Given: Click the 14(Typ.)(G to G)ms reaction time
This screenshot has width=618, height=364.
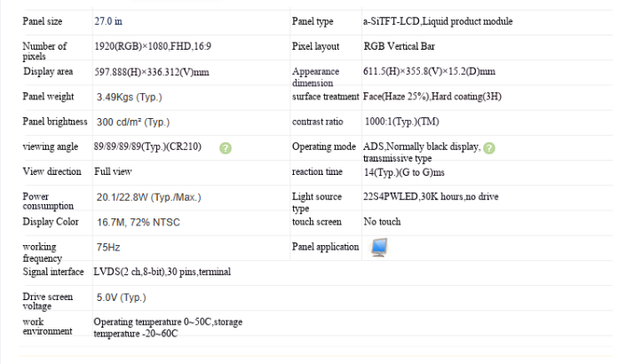Looking at the screenshot, I should (x=404, y=172).
